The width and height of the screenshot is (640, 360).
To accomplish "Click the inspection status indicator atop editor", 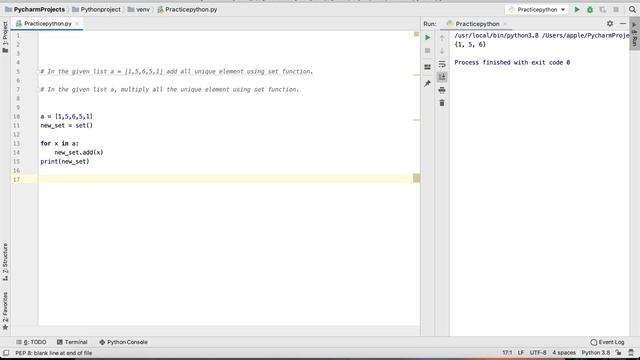I will (x=416, y=34).
